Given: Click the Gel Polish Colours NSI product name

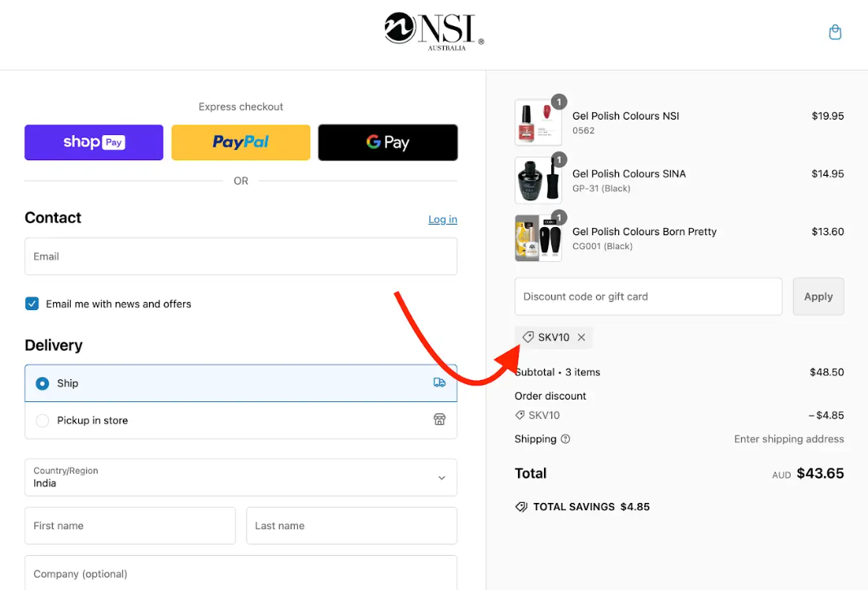Looking at the screenshot, I should [x=625, y=116].
